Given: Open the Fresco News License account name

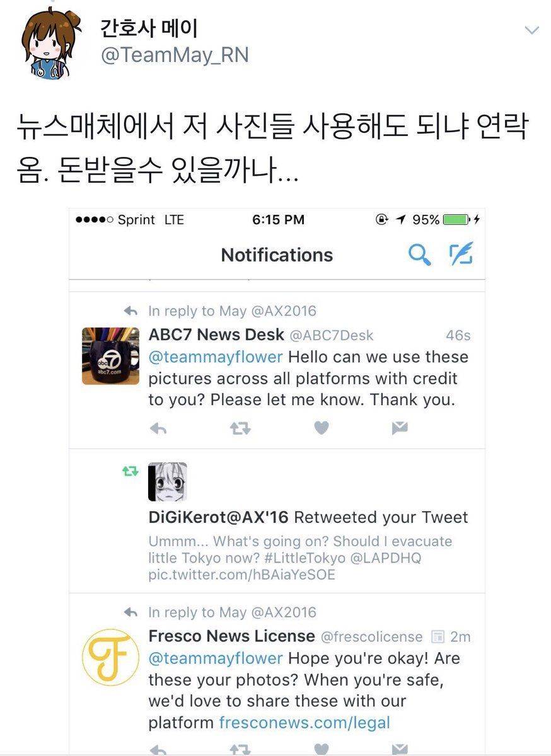Looking at the screenshot, I should tap(231, 636).
